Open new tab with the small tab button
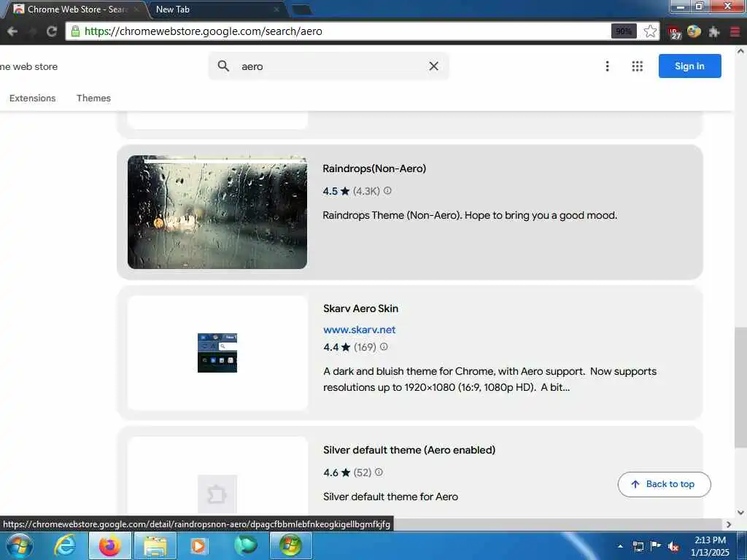The image size is (747, 560). pos(301,9)
